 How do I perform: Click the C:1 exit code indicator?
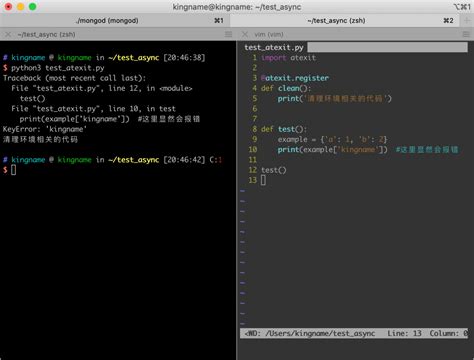[216, 160]
